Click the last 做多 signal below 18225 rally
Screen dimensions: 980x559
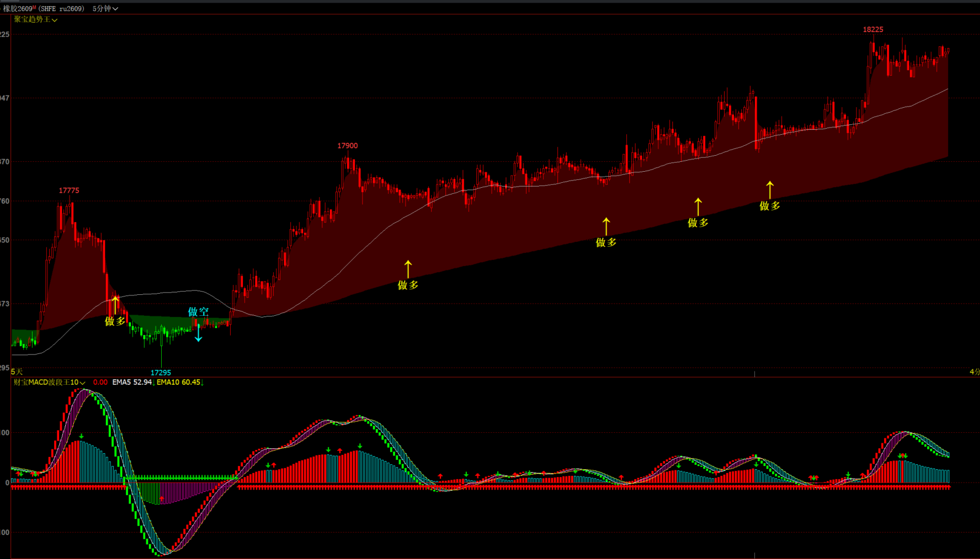[x=770, y=206]
